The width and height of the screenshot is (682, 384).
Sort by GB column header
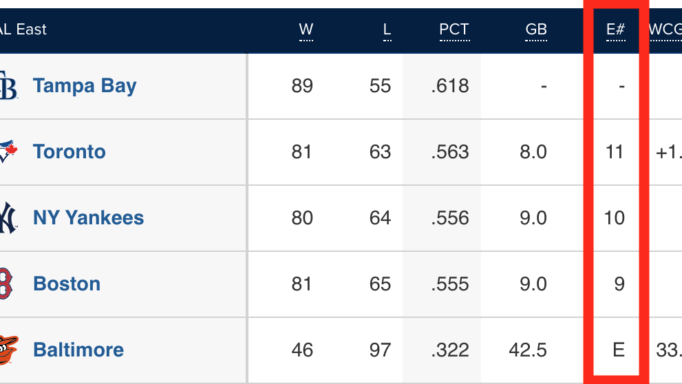point(536,30)
